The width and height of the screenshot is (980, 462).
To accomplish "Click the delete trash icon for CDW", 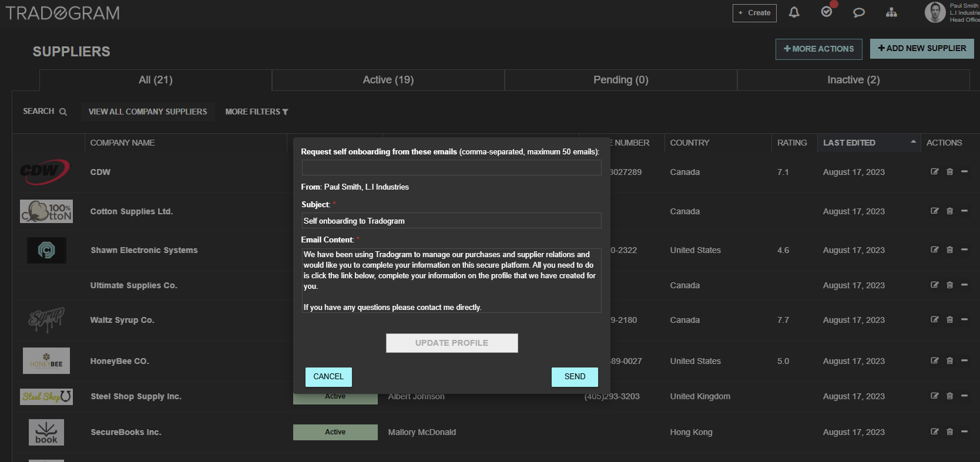I will coord(950,171).
